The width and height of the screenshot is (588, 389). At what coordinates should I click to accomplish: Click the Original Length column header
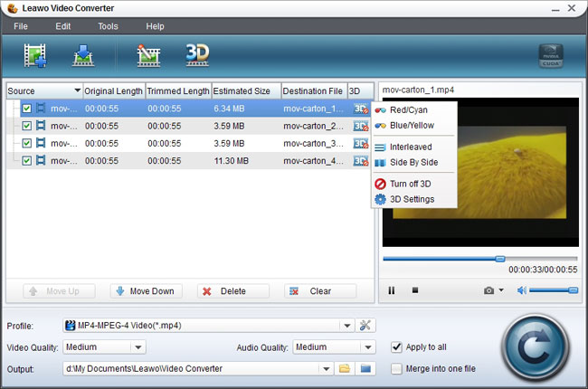[x=114, y=90]
